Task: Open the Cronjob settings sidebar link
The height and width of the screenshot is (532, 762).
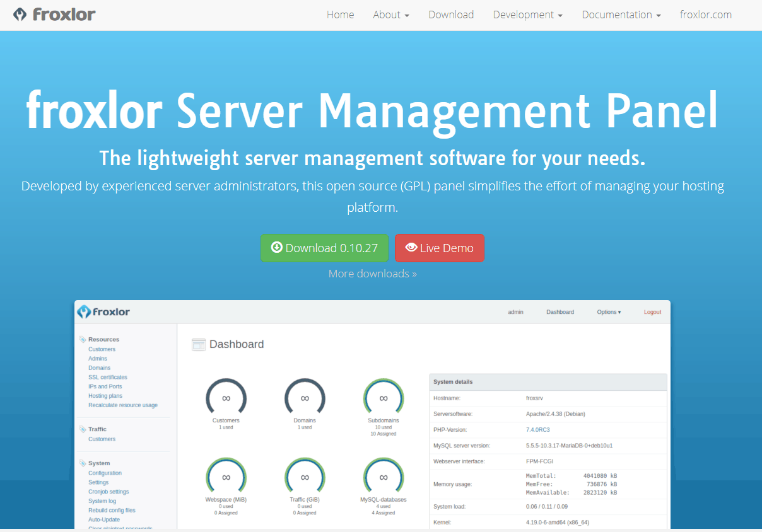Action: pyautogui.click(x=108, y=492)
